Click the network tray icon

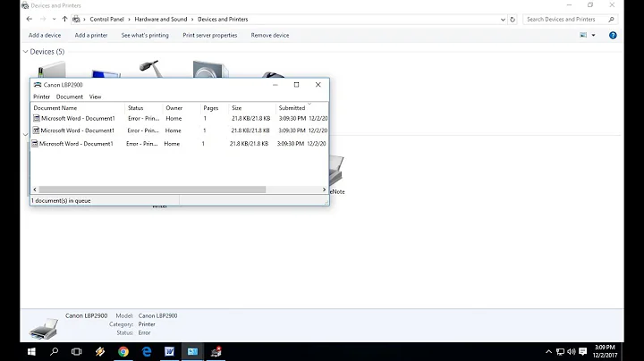tap(560, 351)
